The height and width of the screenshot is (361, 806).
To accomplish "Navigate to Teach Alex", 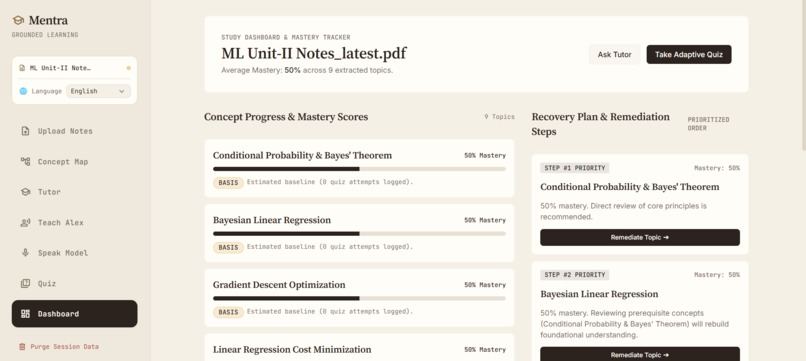I will [x=75, y=223].
